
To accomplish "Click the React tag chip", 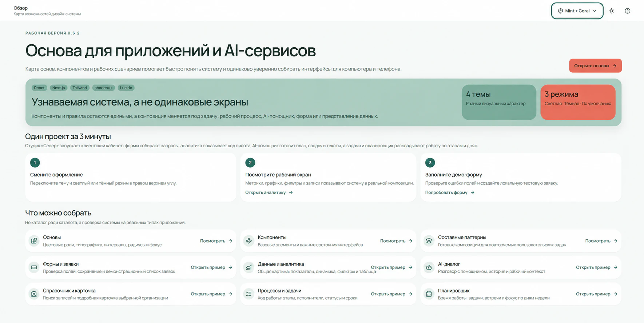I will click(x=39, y=88).
